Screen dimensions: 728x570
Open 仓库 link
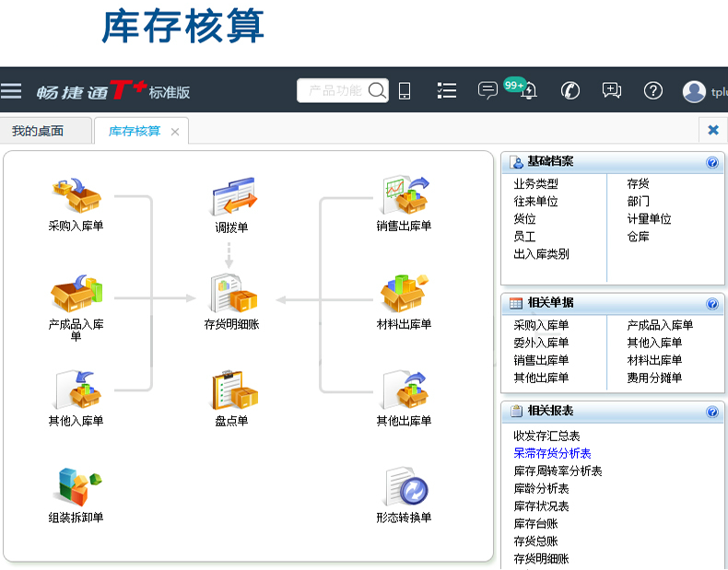[x=638, y=237]
